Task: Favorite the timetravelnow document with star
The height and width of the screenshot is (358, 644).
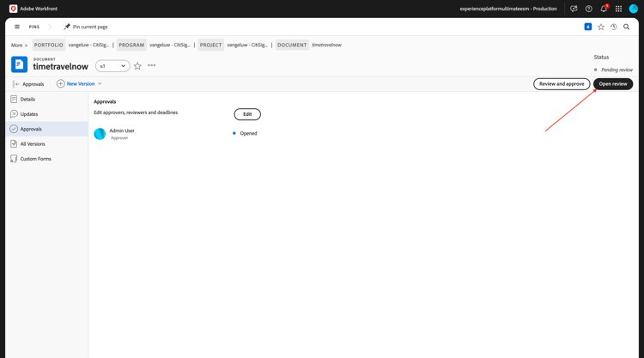Action: [x=137, y=66]
